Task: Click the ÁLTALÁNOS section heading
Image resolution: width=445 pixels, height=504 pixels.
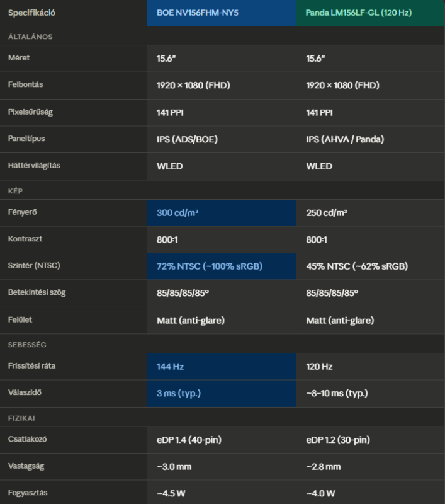Action: 30,37
